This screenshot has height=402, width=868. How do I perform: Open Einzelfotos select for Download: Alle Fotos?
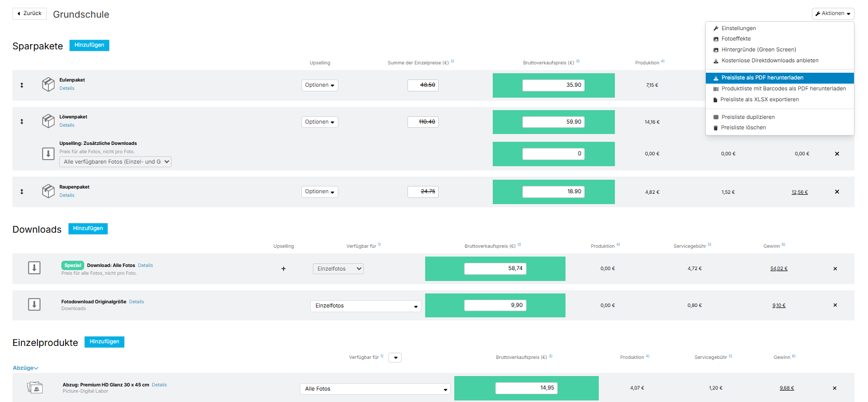click(x=338, y=269)
